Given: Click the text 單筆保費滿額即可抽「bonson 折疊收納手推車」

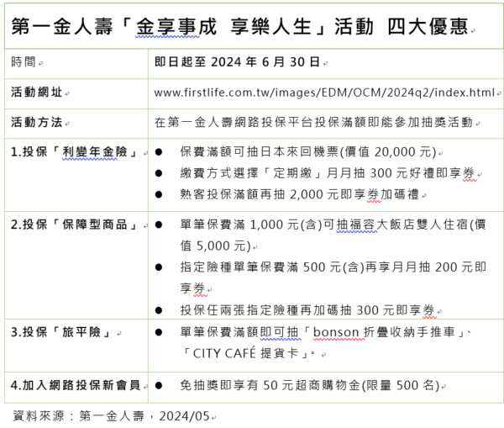Looking at the screenshot, I should pyautogui.click(x=323, y=332).
